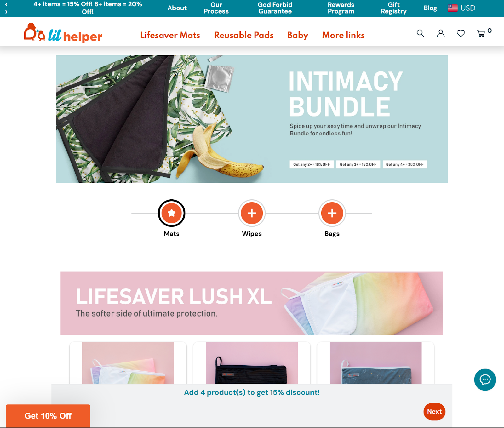
Task: Click the Get 10% Off button
Action: pos(48,416)
